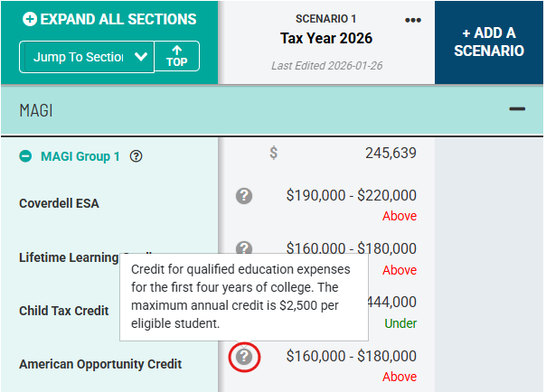Click the Expand All Sections plus icon
This screenshot has width=546, height=392.
tap(30, 19)
